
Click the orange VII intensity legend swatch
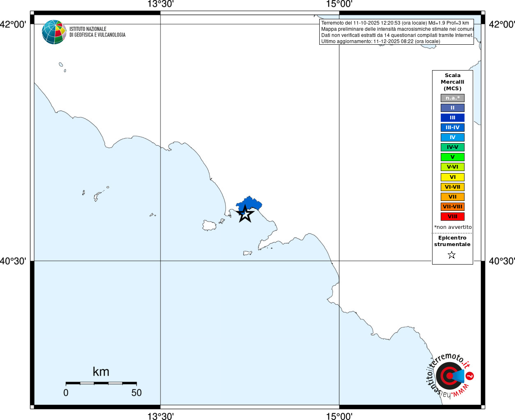453,197
